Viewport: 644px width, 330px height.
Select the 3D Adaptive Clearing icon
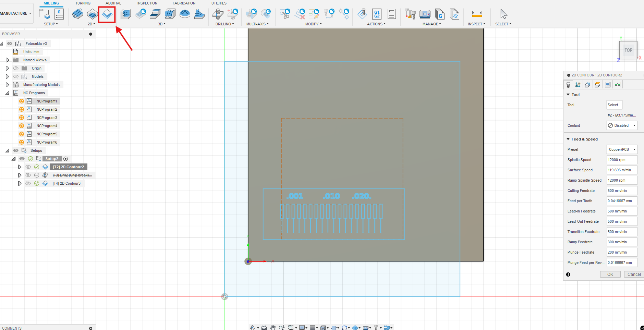pos(126,14)
